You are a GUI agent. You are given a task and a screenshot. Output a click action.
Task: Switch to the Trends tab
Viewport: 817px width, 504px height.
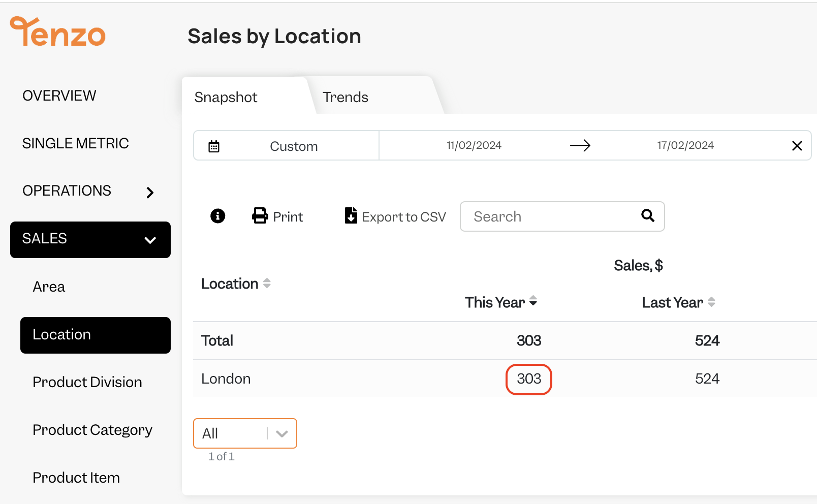click(345, 97)
